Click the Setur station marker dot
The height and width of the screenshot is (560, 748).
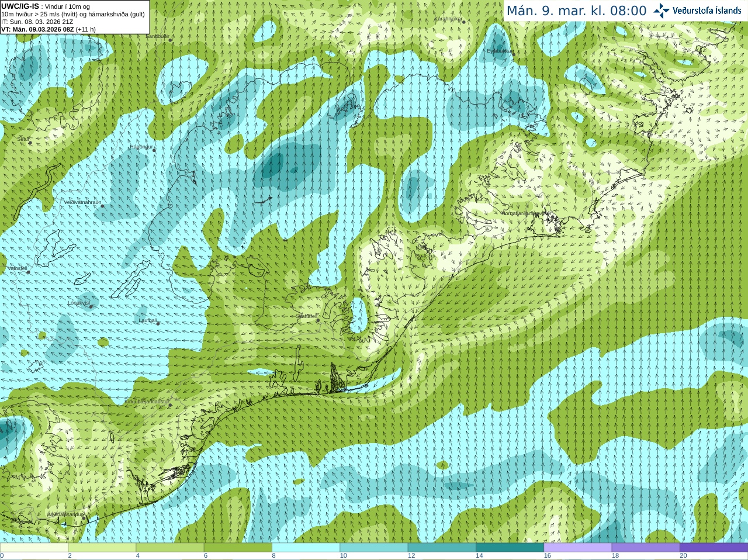tap(30, 143)
